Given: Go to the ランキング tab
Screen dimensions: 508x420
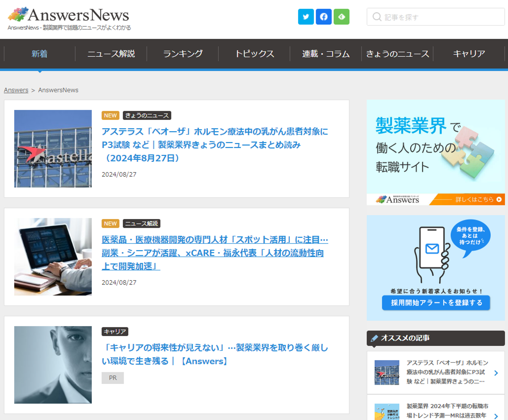Looking at the screenshot, I should click(183, 54).
